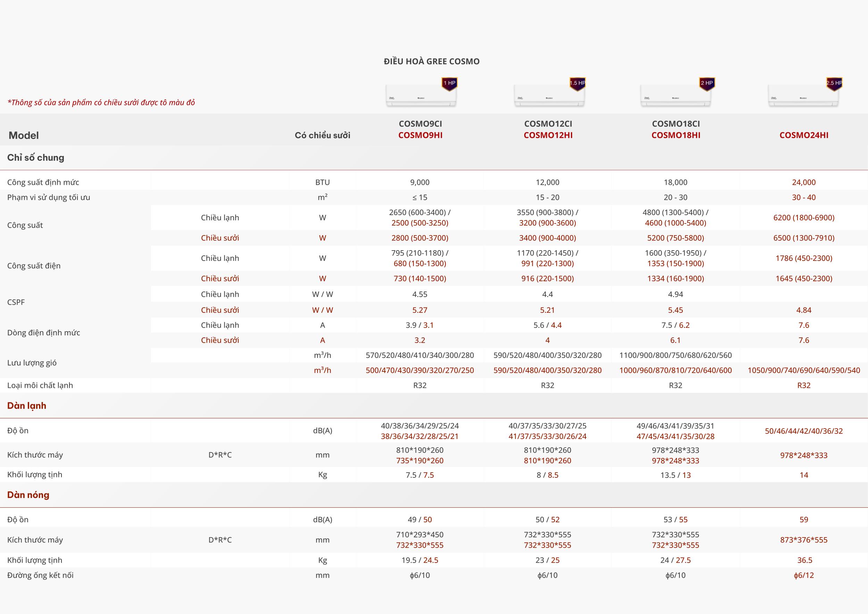Select the COSMO12 air conditioner image
The height and width of the screenshot is (614, 868).
pos(549,97)
